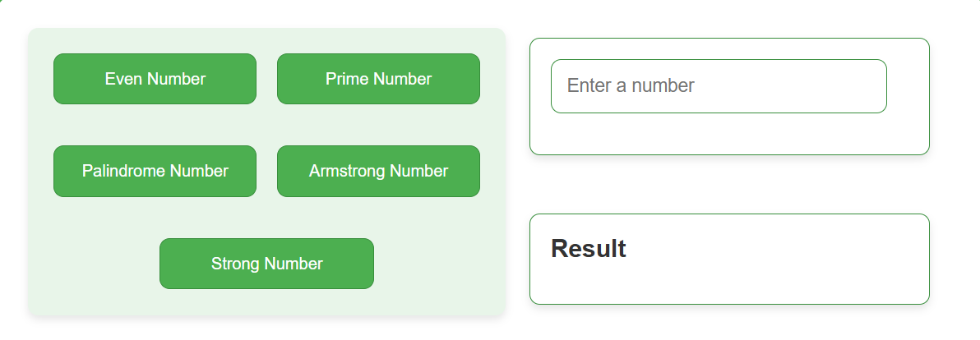Select the Palindrome Number button
Viewport: 980px width, 340px height.
point(155,171)
